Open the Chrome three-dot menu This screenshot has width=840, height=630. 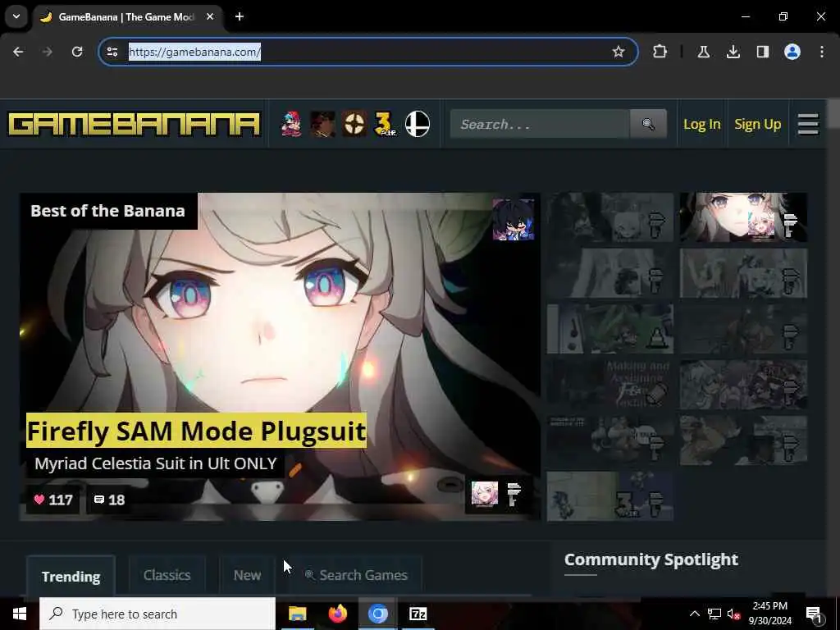[822, 52]
